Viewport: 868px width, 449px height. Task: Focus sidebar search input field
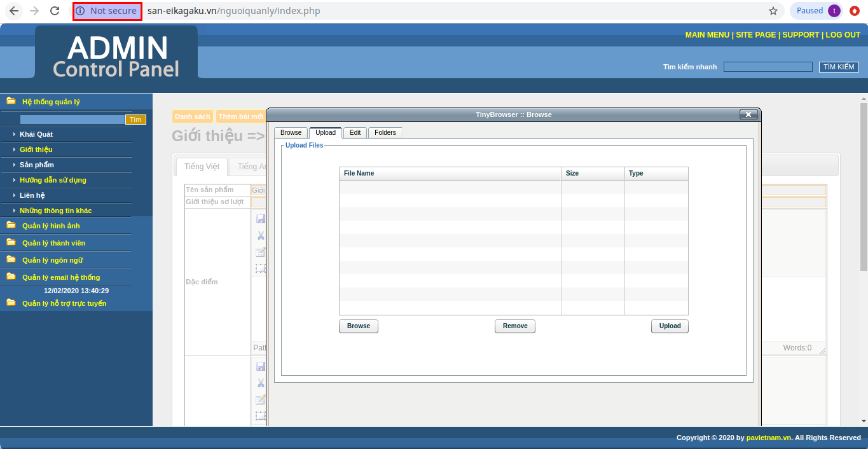point(72,120)
